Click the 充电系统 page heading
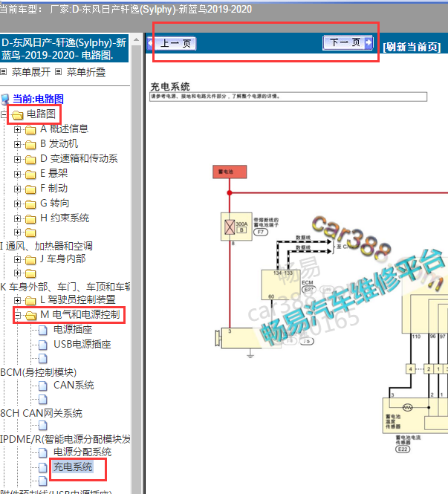Screen dimensions: 448x494 [x=170, y=87]
